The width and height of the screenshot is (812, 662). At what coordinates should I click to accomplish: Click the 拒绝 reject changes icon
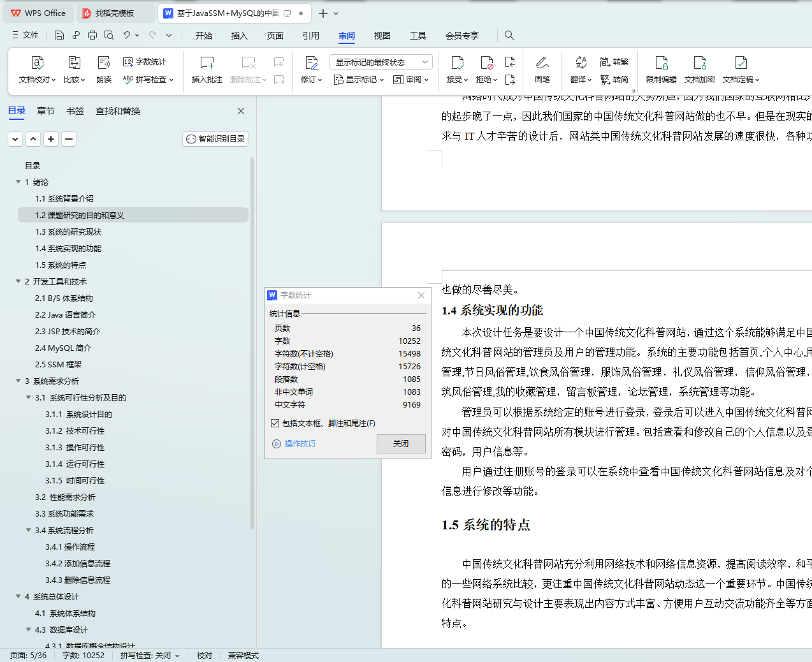click(x=487, y=63)
